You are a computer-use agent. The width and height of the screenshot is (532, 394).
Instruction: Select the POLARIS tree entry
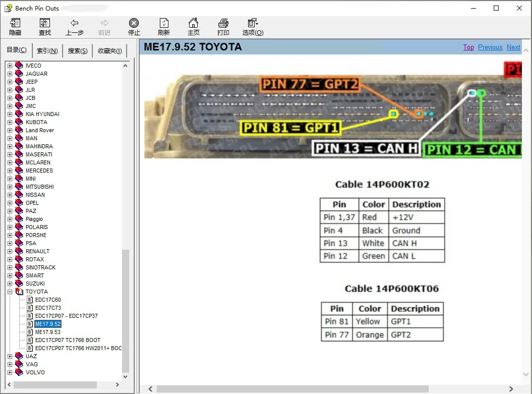coord(37,227)
